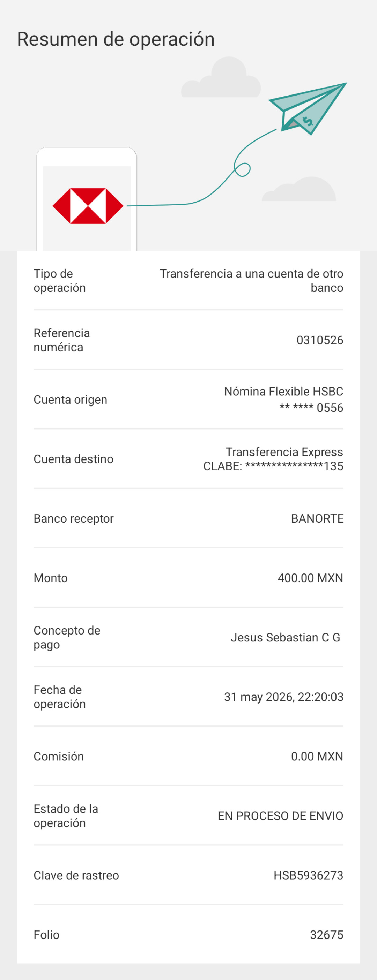
Task: Tap the phone illustration outline
Action: [87, 199]
